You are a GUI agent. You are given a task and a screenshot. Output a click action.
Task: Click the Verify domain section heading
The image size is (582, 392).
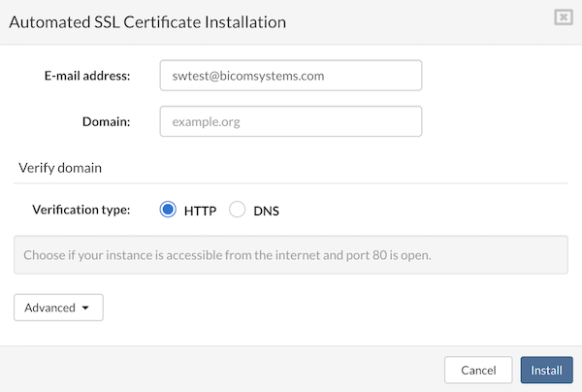(60, 167)
